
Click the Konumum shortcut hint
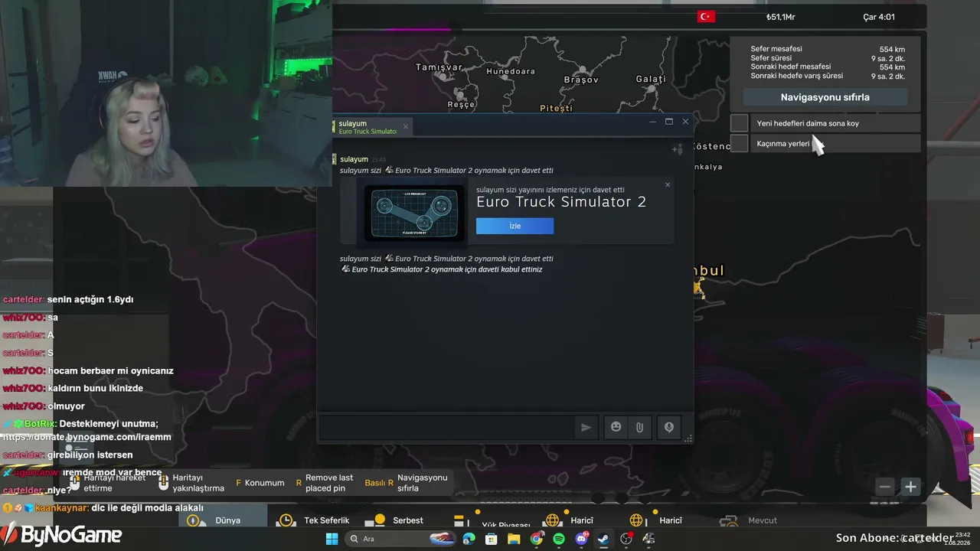(260, 483)
